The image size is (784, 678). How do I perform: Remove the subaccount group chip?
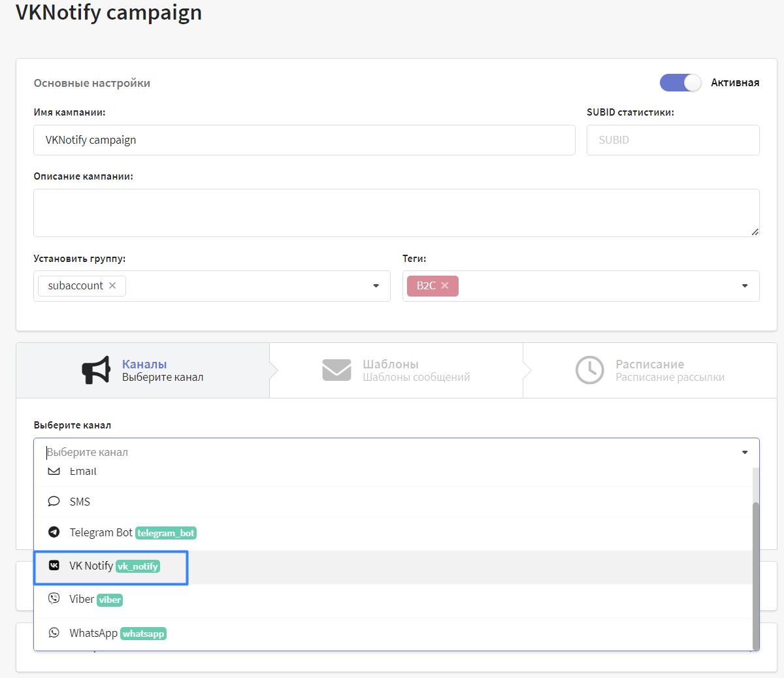point(112,285)
